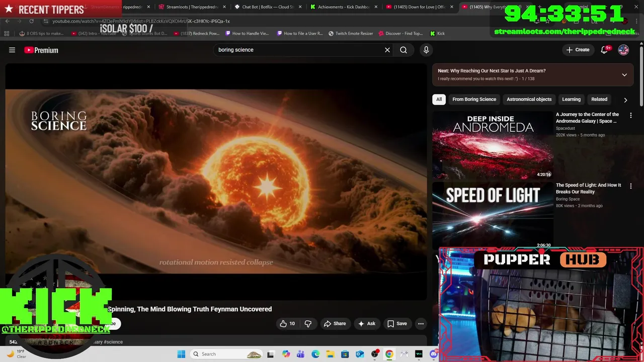Reload the page in Chrome
The width and height of the screenshot is (644, 362).
pyautogui.click(x=31, y=21)
